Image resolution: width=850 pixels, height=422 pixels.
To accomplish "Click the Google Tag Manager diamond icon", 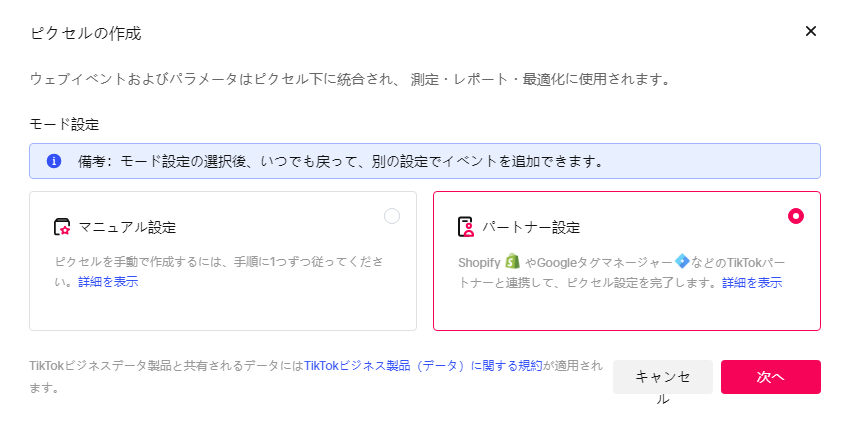I will pos(682,261).
